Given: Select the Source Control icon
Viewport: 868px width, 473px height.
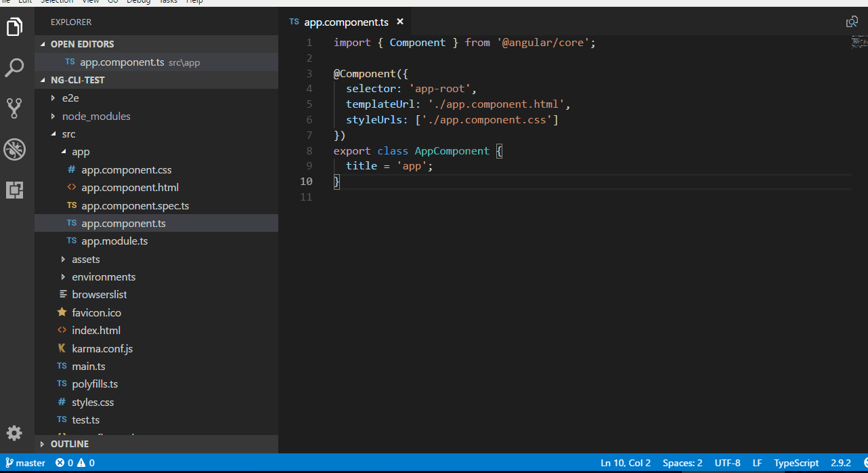Looking at the screenshot, I should (x=15, y=108).
